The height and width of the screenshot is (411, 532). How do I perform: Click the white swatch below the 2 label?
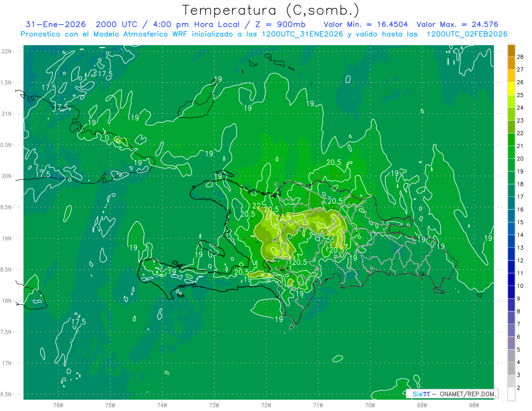(x=511, y=394)
